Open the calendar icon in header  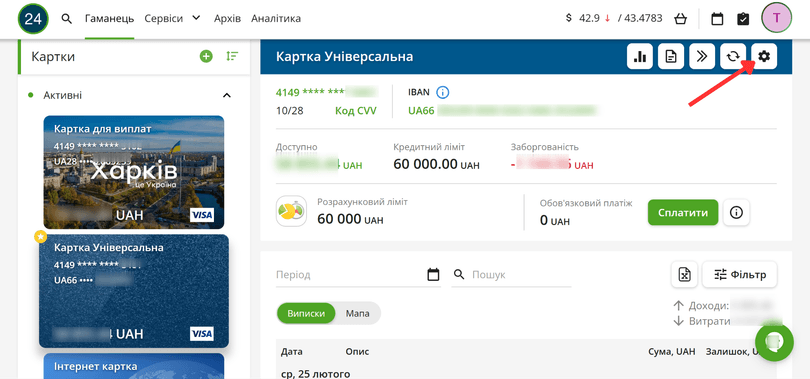tap(717, 19)
